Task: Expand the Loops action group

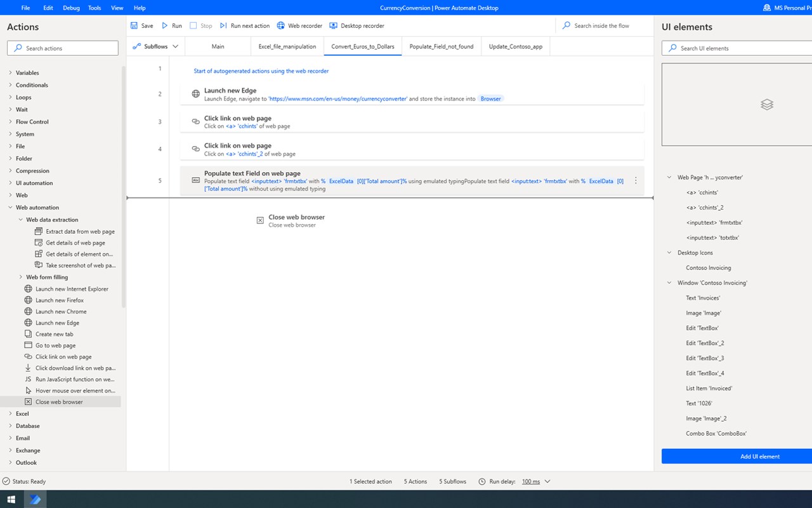Action: point(10,97)
